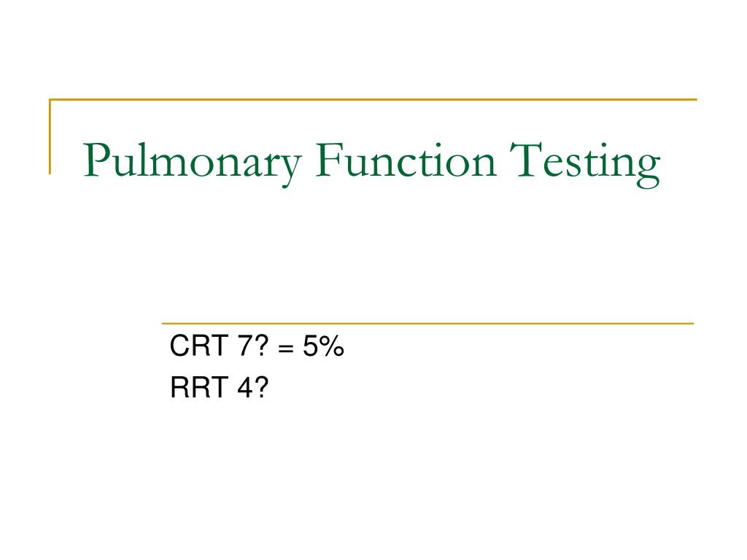Click the digit 4 in RRT line
Image resolution: width=747 pixels, height=560 pixels.
(244, 386)
